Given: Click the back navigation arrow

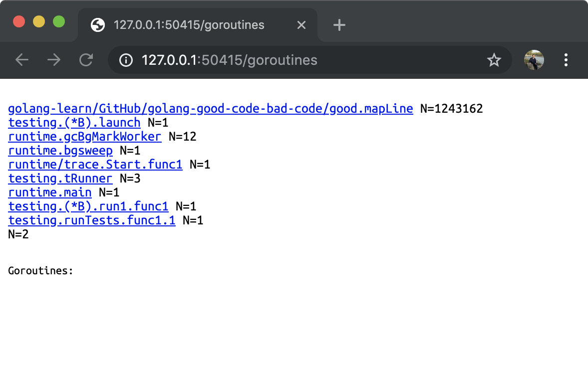Looking at the screenshot, I should pos(22,60).
